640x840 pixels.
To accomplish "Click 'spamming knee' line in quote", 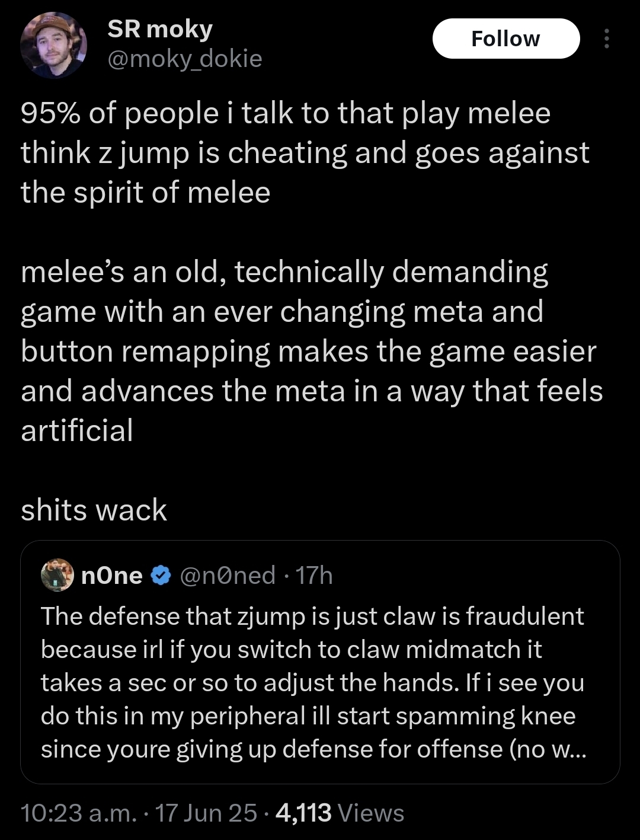I will tap(308, 716).
